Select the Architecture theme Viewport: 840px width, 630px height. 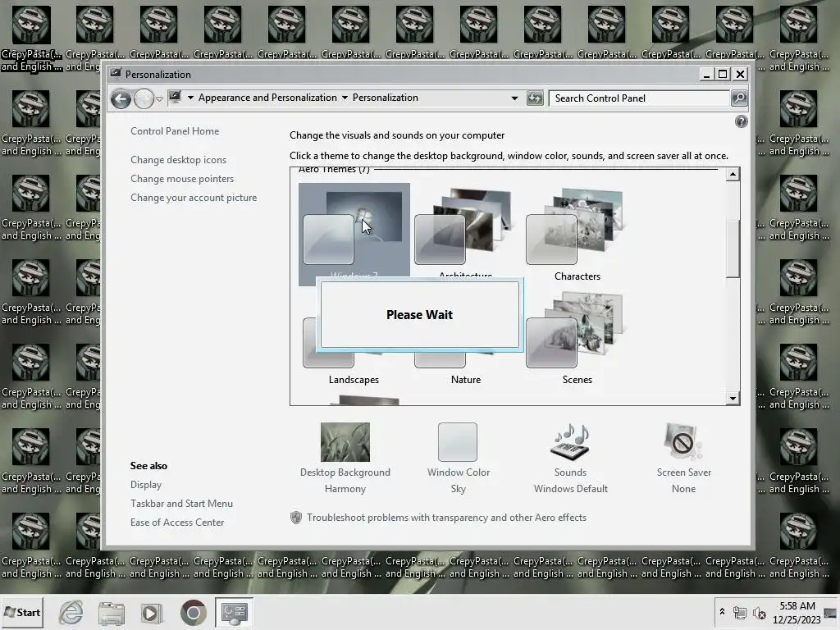coord(465,231)
